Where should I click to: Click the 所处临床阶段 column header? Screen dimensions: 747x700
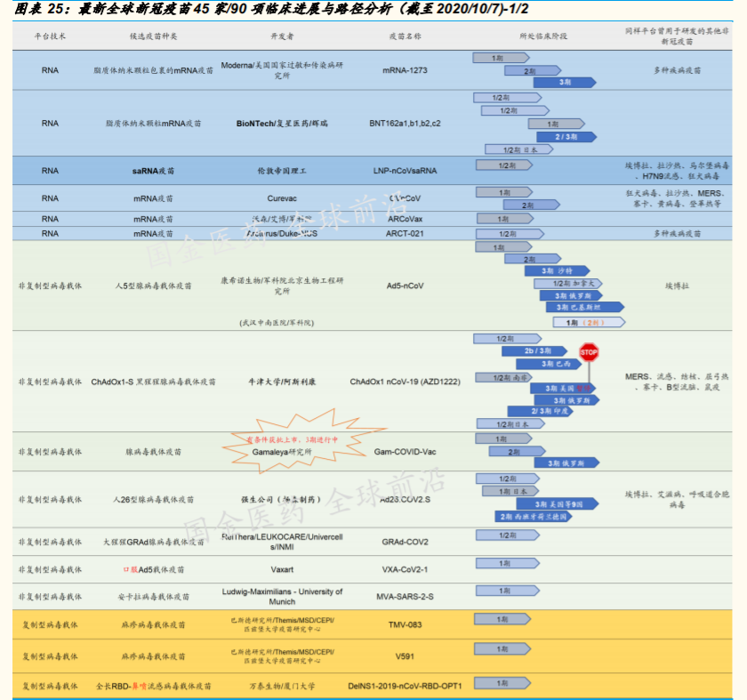[x=543, y=36]
